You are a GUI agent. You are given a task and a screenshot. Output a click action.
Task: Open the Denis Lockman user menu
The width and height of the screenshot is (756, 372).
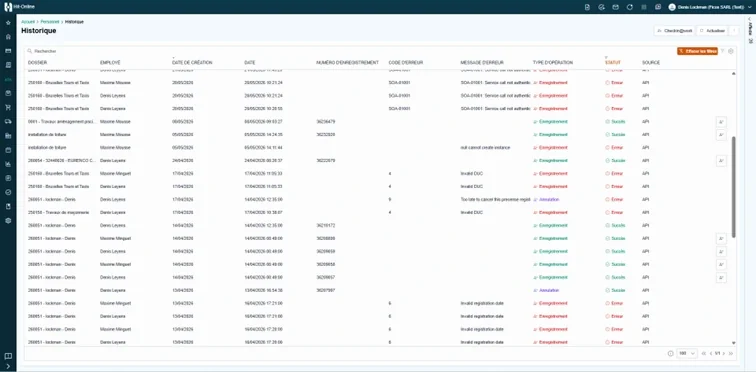tap(710, 7)
